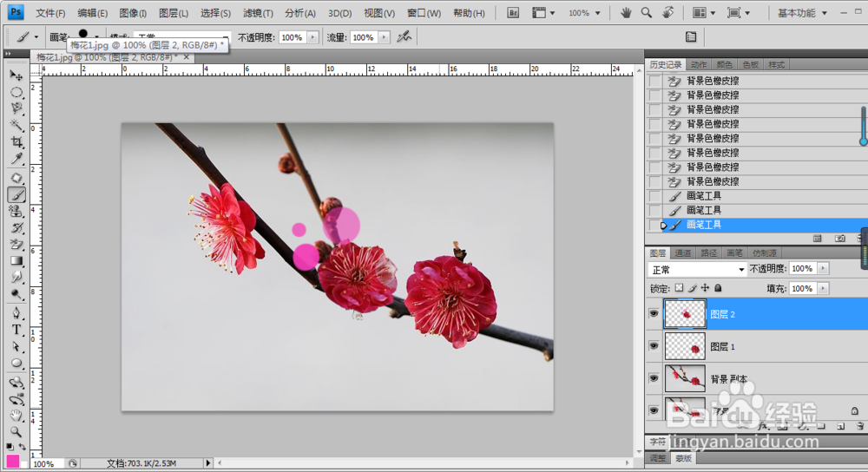Open the 文件(F) menu
Viewport: 868px width, 472px height.
50,13
